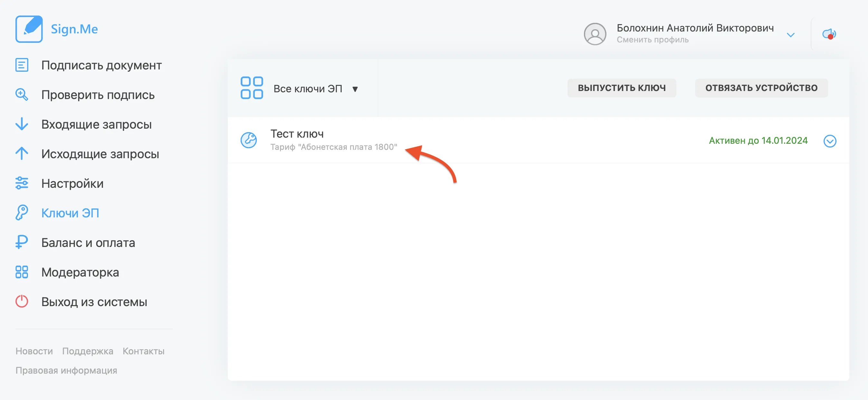868x400 pixels.
Task: Open Модераторка section
Action: click(80, 272)
